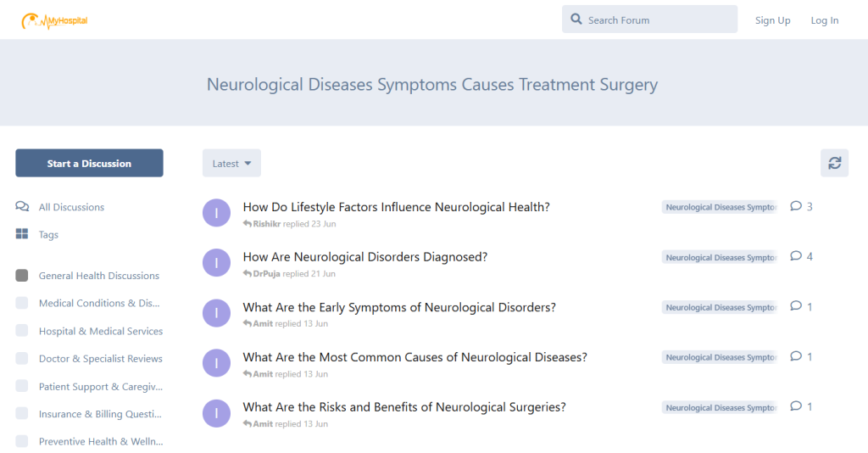Open Doctor & Specialist Reviews tag

100,359
